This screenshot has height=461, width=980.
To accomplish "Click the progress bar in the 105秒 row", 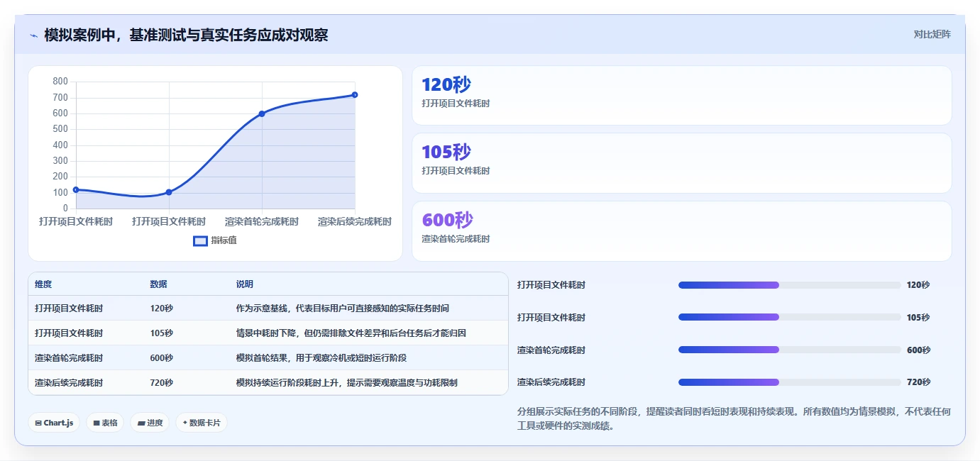I will pyautogui.click(x=789, y=317).
